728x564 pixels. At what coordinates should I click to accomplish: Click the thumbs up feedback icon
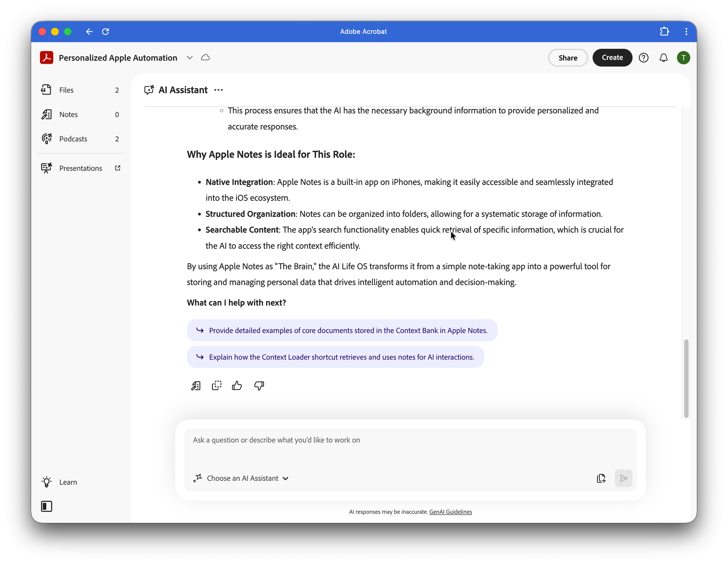pos(237,386)
